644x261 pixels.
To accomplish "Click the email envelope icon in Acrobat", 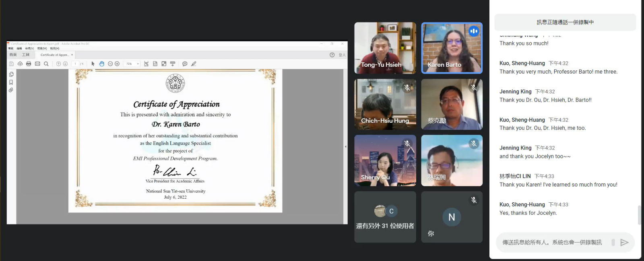I will click(37, 64).
